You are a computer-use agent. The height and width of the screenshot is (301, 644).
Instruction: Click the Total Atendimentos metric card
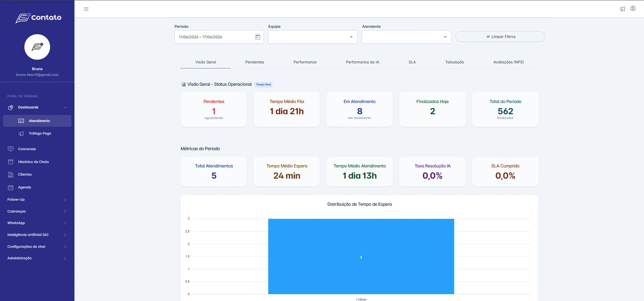[x=214, y=172]
